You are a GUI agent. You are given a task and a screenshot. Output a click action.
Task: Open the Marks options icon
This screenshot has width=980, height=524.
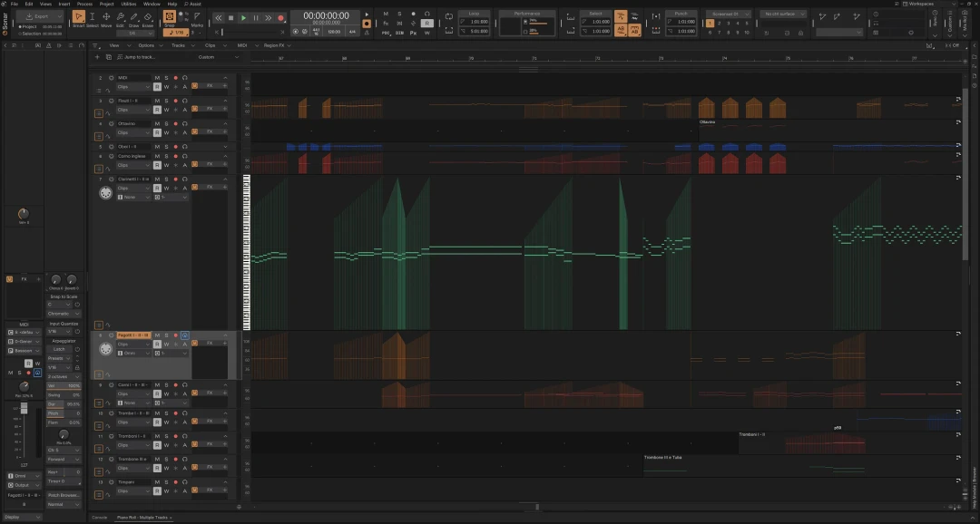tap(197, 17)
